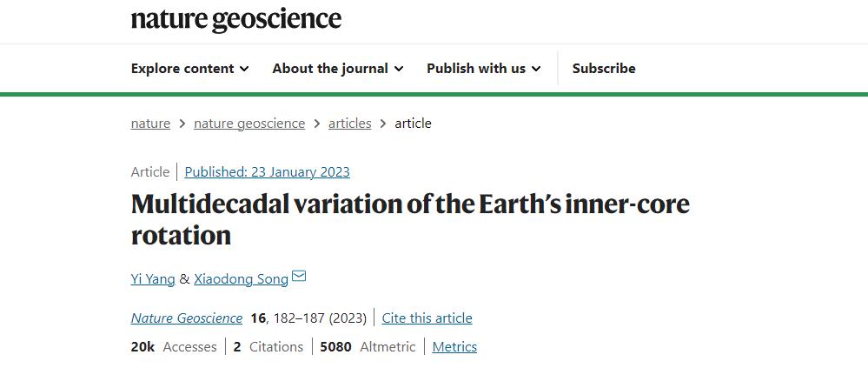
Task: Expand the Explore content dropdown
Action: (x=189, y=69)
